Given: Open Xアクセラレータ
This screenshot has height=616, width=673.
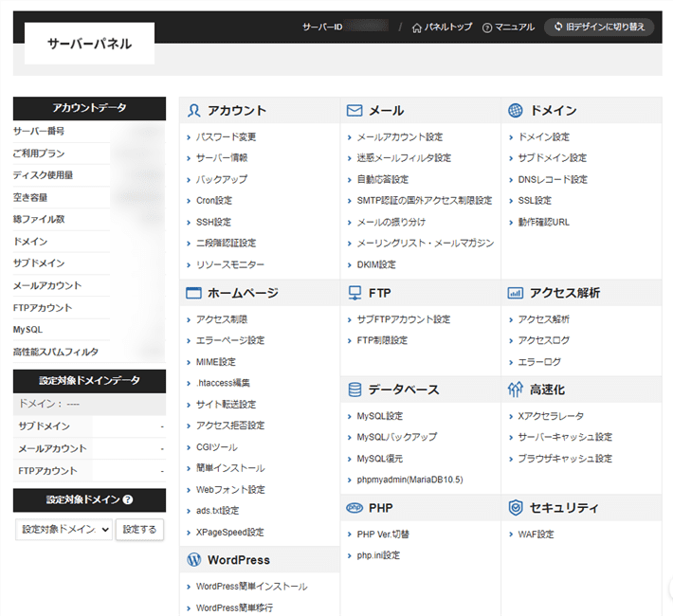Looking at the screenshot, I should [551, 416].
